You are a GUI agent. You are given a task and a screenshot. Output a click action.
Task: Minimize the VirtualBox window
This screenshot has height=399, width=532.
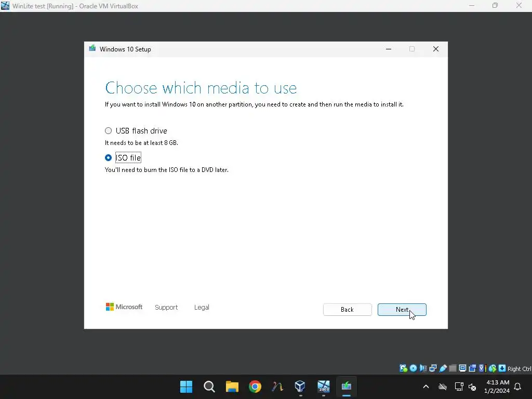[472, 5]
